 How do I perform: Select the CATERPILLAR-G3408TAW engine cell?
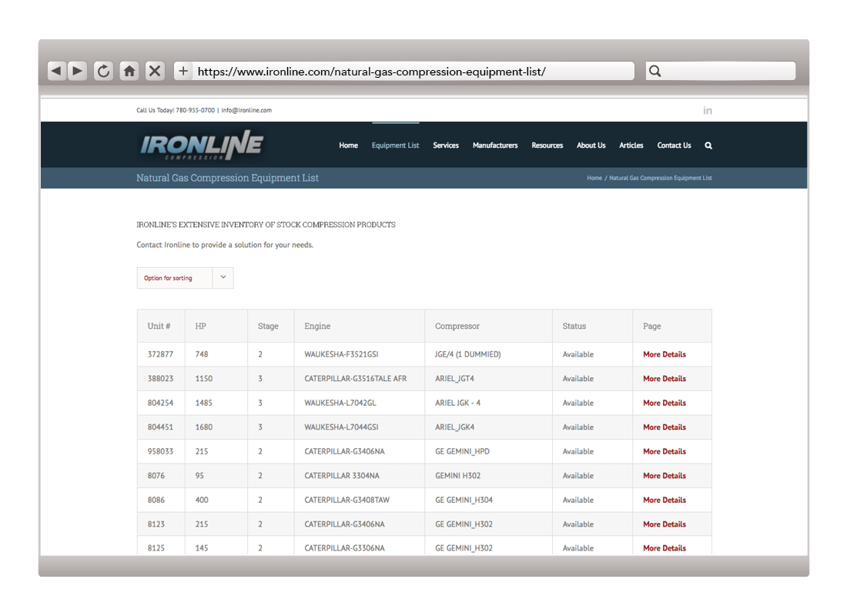(x=360, y=500)
